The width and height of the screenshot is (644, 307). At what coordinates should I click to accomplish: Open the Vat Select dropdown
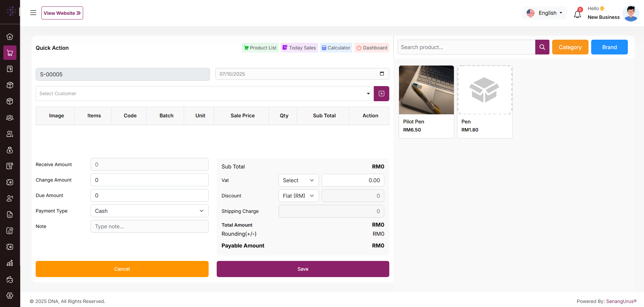point(298,180)
